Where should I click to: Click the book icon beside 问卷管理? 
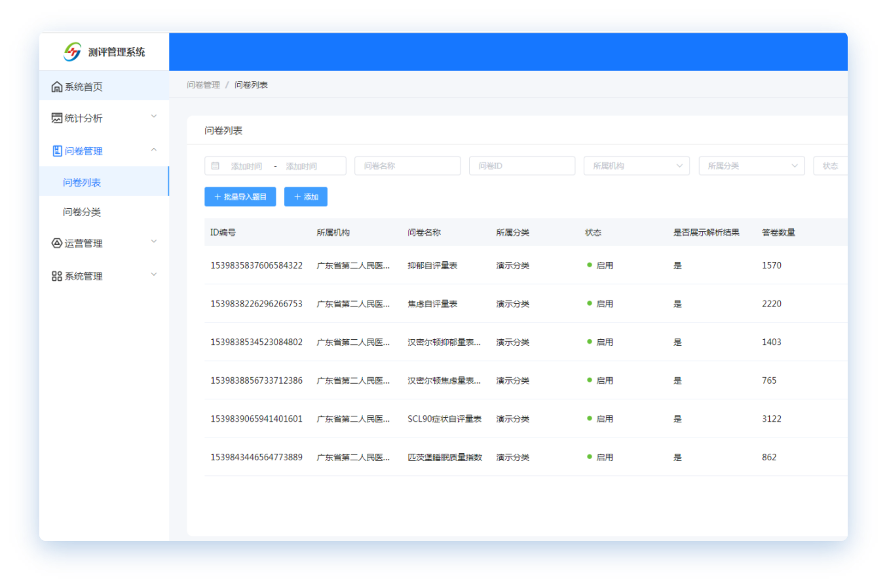coord(57,151)
